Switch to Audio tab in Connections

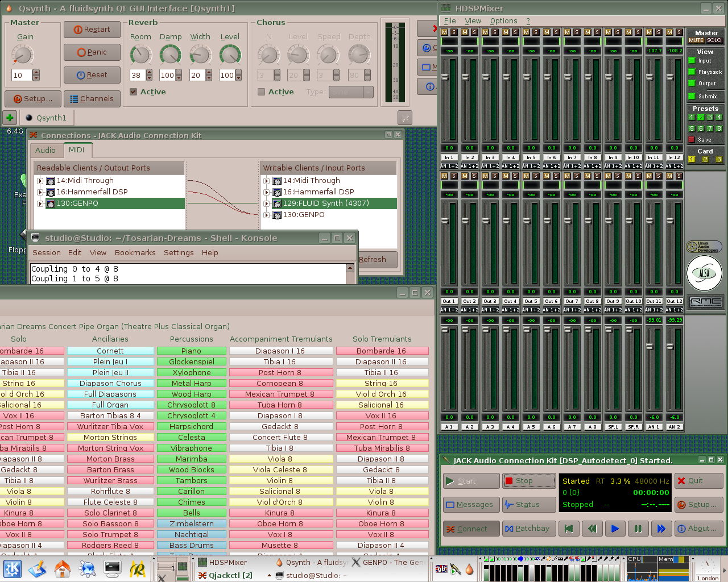pyautogui.click(x=45, y=151)
